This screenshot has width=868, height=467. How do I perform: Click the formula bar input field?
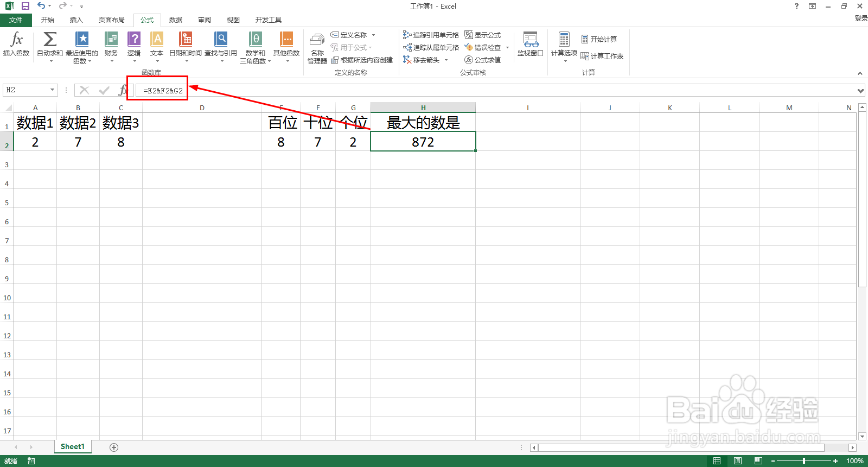point(495,90)
